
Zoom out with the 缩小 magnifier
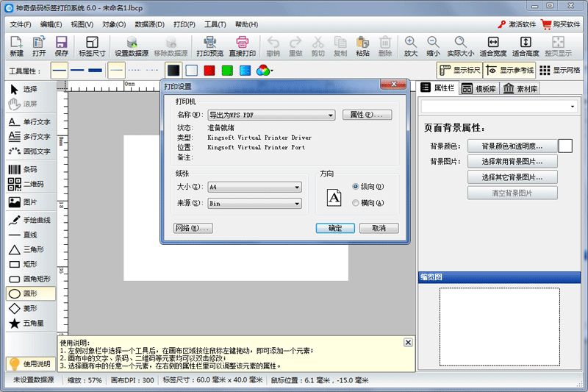click(433, 46)
